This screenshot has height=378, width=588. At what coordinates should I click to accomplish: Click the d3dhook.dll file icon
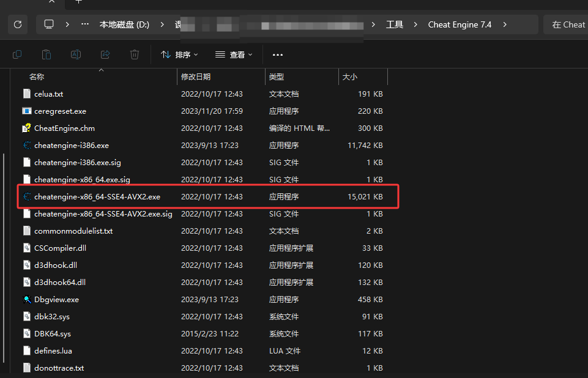(x=27, y=265)
